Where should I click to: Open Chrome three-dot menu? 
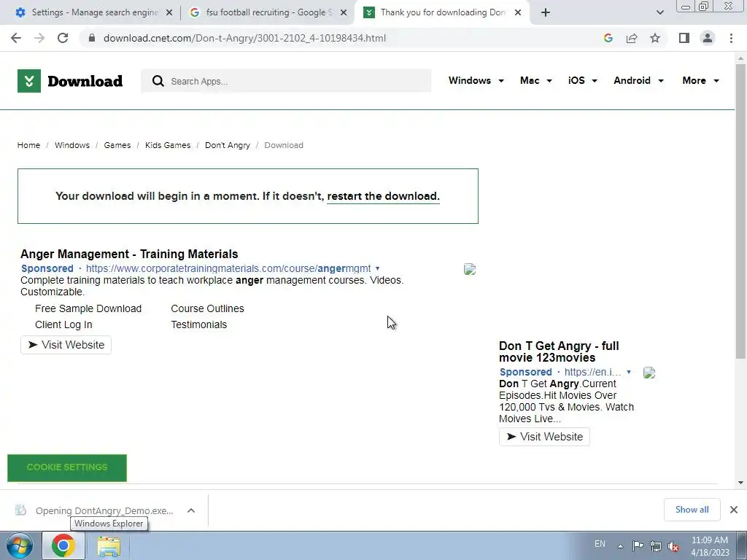click(x=731, y=38)
